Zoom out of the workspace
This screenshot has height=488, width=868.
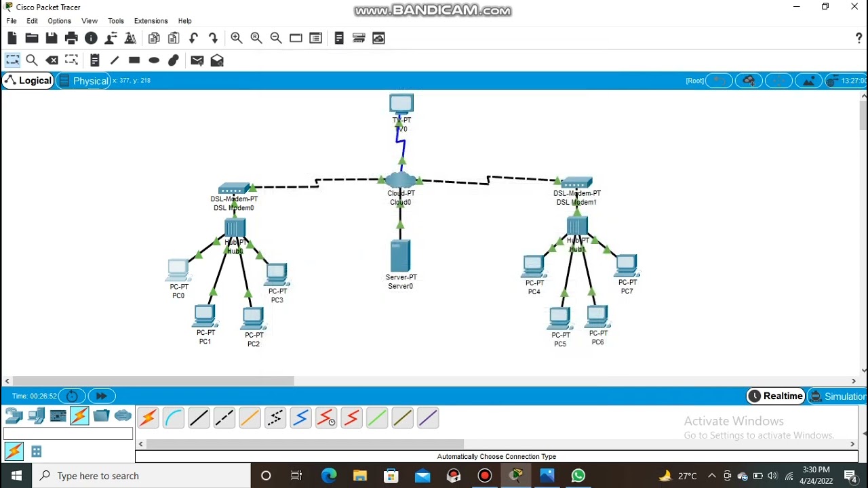(276, 39)
